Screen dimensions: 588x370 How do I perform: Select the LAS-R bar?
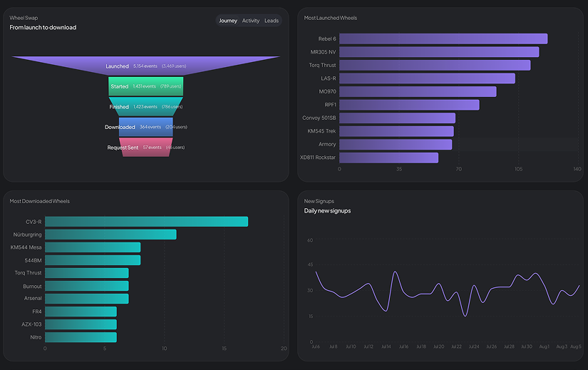(427, 78)
